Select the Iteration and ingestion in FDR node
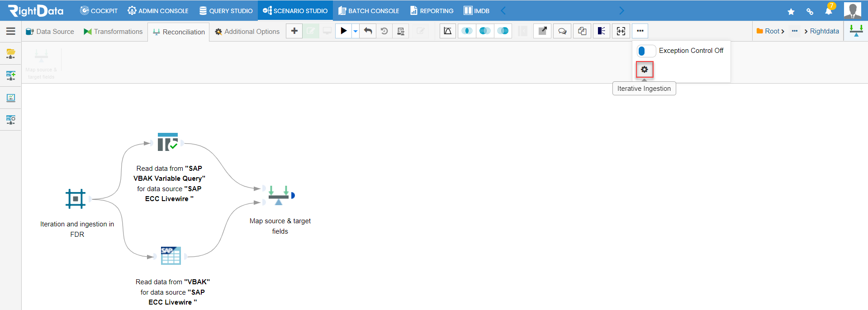The image size is (868, 310). [76, 199]
